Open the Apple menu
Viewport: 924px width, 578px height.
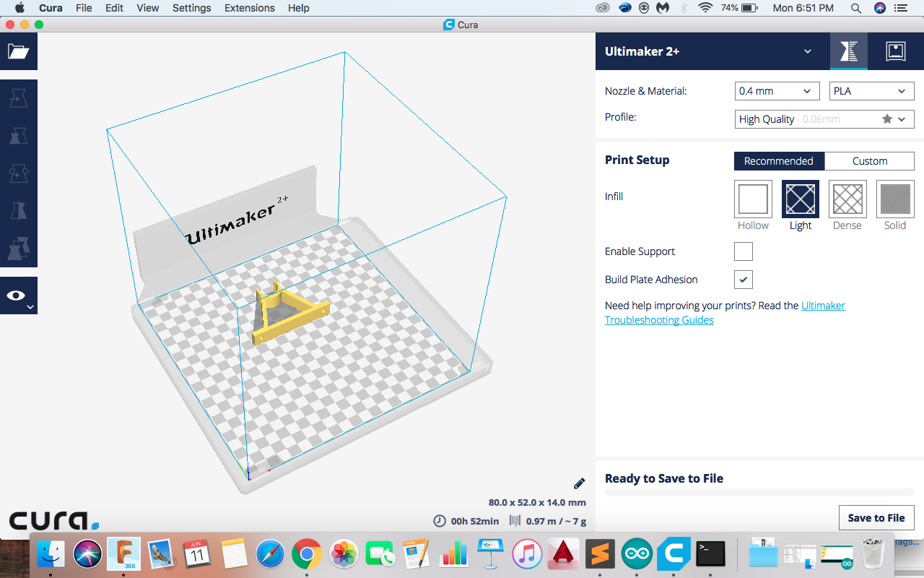click(x=19, y=8)
